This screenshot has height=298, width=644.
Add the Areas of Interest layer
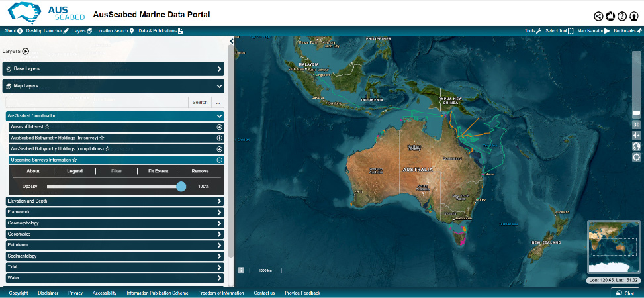coord(219,127)
